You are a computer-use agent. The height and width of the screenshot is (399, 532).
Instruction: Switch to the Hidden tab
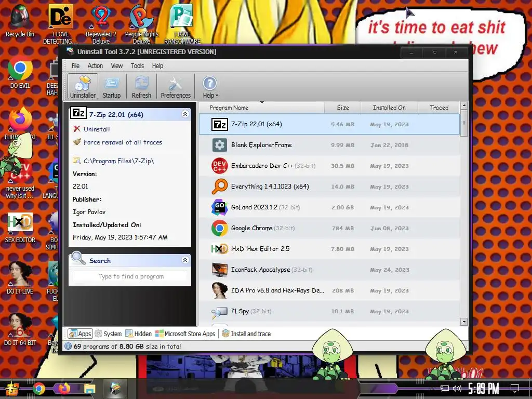tap(138, 334)
